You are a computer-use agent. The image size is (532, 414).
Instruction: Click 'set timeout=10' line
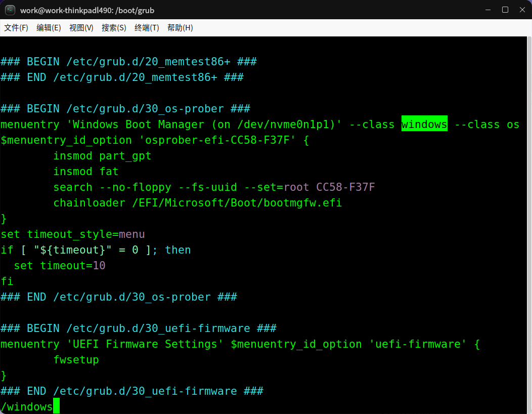[59, 265]
